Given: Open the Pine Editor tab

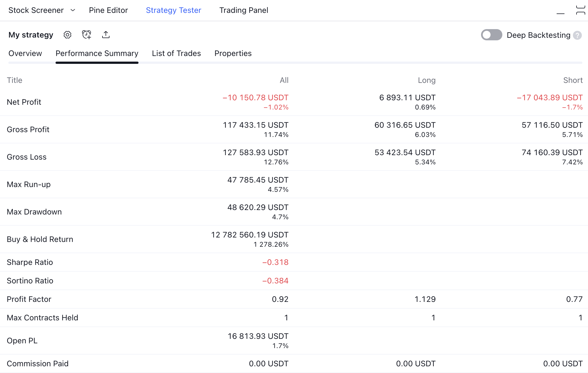Looking at the screenshot, I should [108, 10].
